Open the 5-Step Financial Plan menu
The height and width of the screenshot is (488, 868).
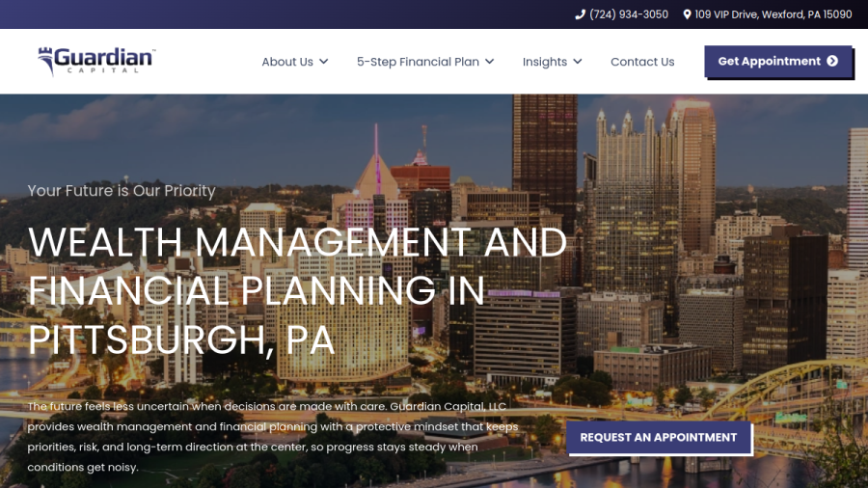tap(418, 62)
